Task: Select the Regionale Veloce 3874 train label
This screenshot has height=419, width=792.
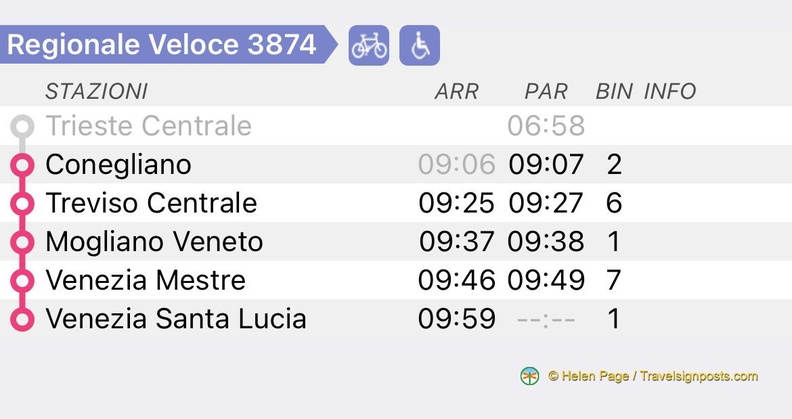Action: pyautogui.click(x=161, y=45)
